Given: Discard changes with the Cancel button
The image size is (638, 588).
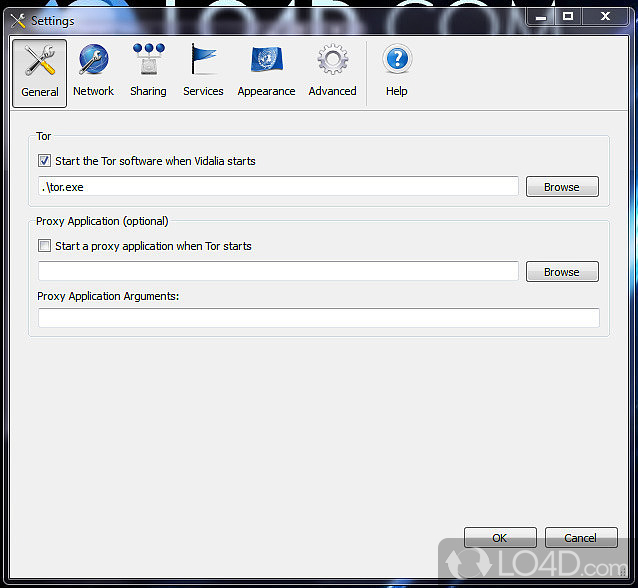Looking at the screenshot, I should pyautogui.click(x=581, y=538).
